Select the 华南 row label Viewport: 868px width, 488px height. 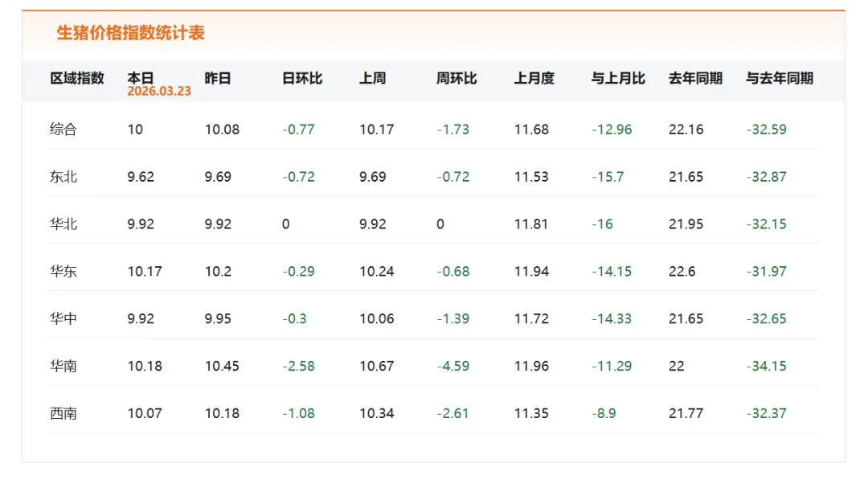click(63, 366)
